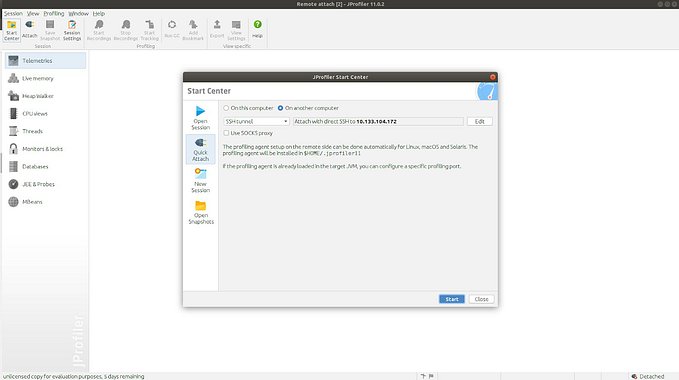
Task: Select Heap Walker in the sidebar
Action: click(45, 96)
